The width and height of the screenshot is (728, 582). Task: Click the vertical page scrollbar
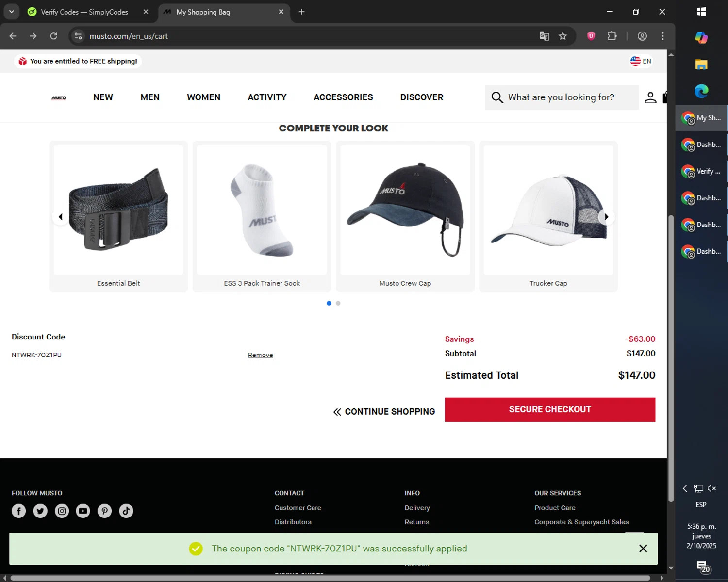tap(671, 358)
